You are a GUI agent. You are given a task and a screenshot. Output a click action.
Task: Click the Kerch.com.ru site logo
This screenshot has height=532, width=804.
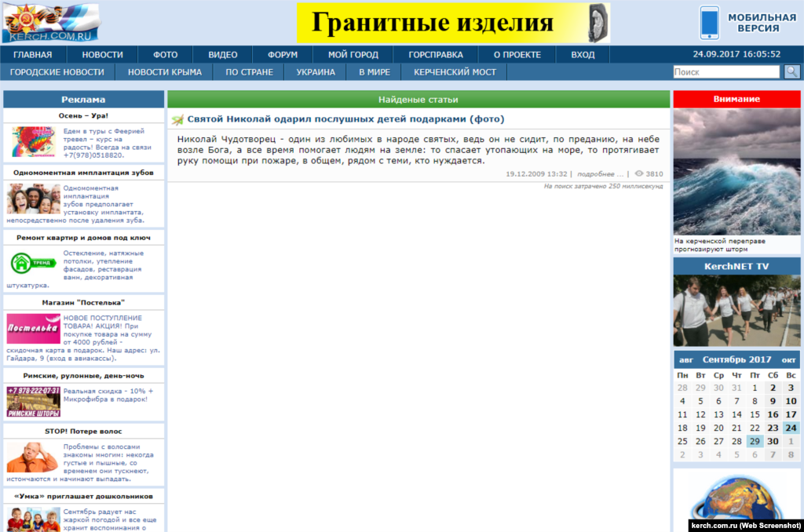51,23
